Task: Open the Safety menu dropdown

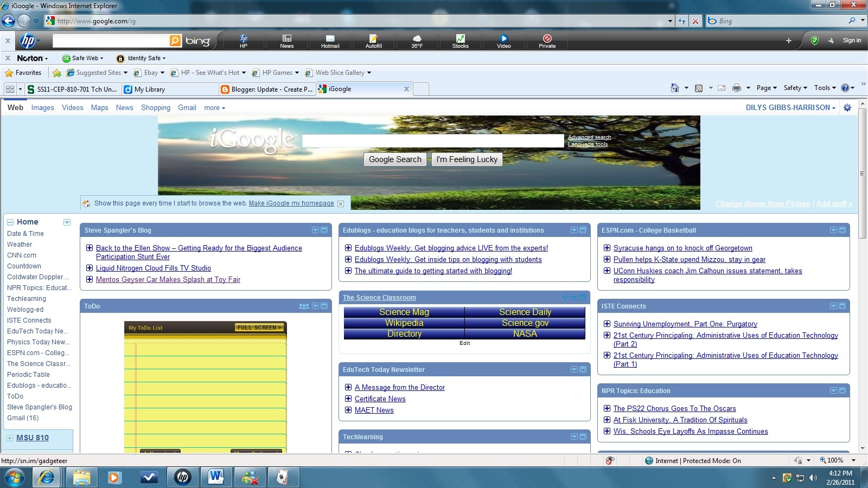Action: 795,88
